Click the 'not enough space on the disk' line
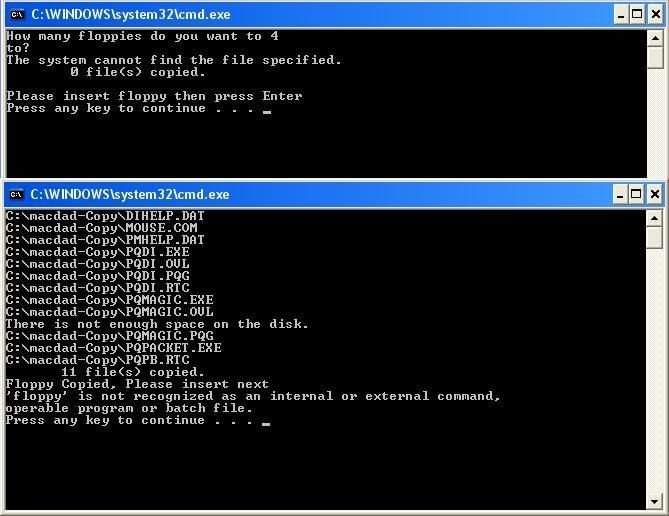This screenshot has width=669, height=516. coord(157,324)
